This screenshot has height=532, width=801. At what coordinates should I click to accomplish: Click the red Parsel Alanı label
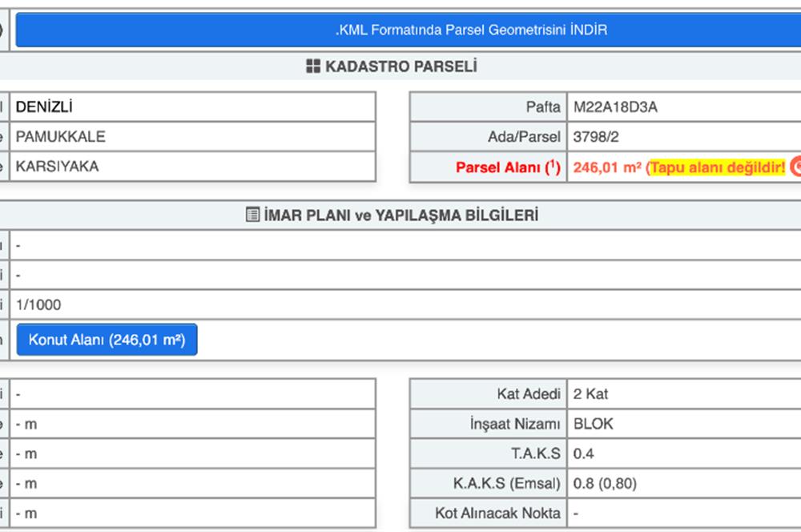(x=508, y=167)
